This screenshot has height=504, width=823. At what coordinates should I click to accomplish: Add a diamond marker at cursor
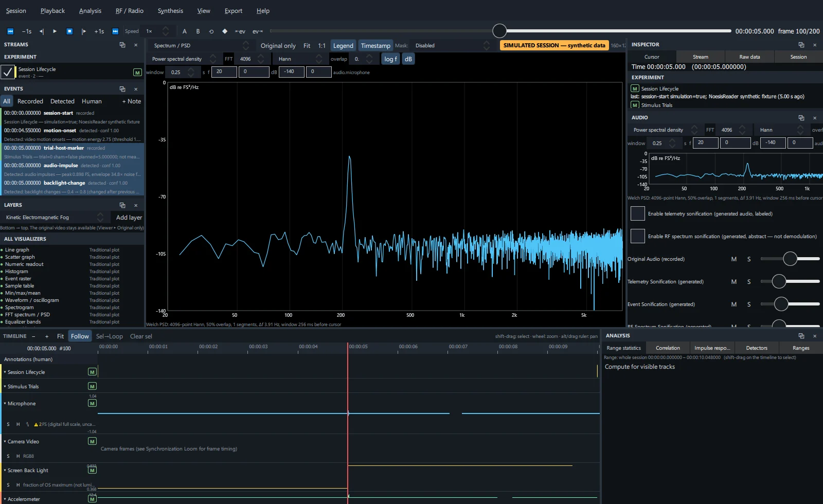[225, 31]
